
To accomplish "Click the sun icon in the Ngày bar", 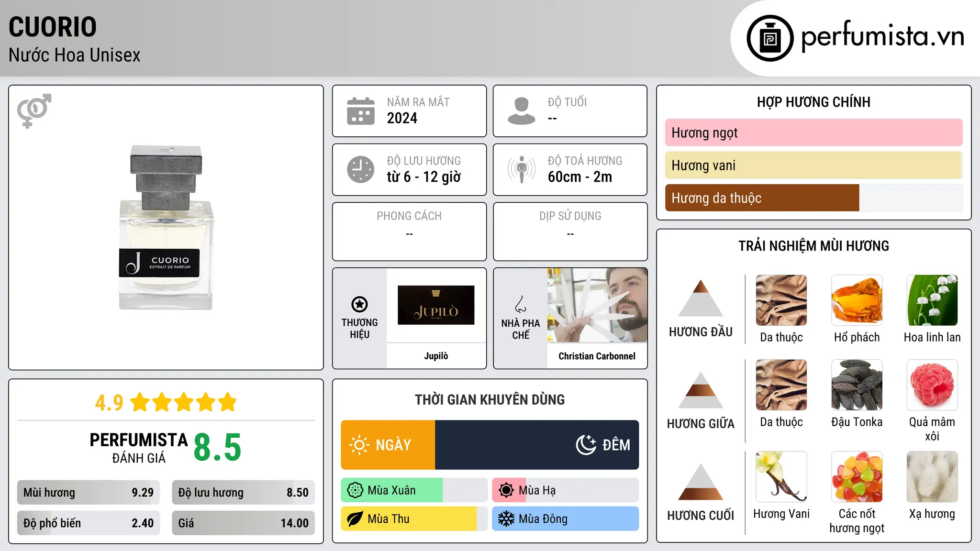I will click(x=359, y=445).
